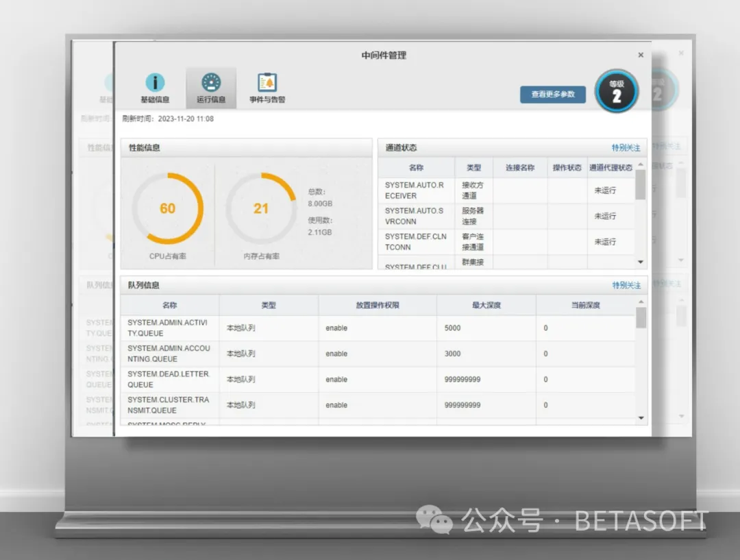Click 未运行 status of SYSTEM.DEF.CLNTCONN
The image size is (740, 560).
pyautogui.click(x=605, y=242)
